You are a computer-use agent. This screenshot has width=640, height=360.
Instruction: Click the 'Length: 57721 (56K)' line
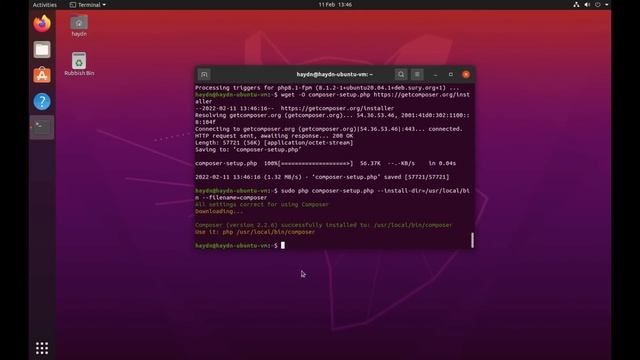tap(274, 143)
